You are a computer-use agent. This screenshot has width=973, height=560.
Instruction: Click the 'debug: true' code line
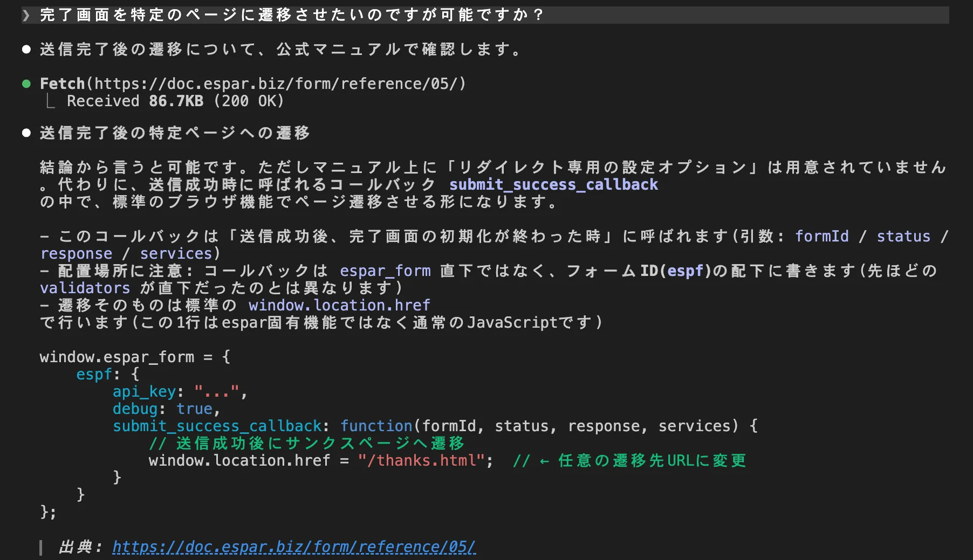coord(166,409)
